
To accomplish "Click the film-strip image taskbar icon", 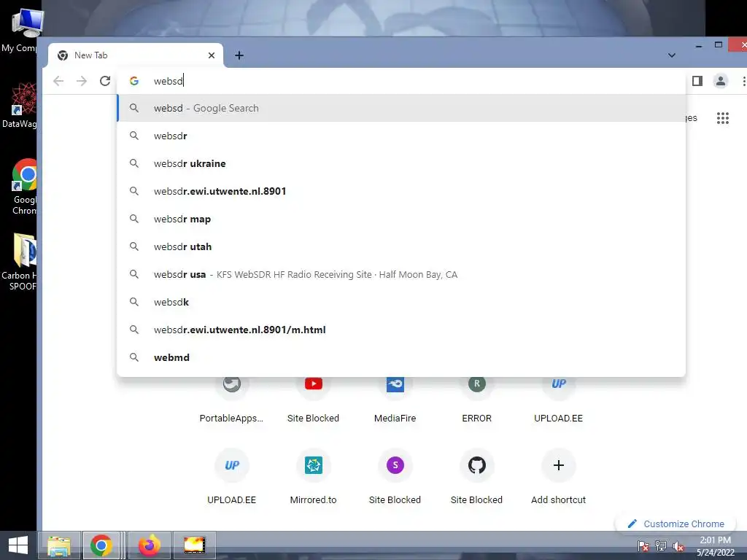I will [194, 545].
